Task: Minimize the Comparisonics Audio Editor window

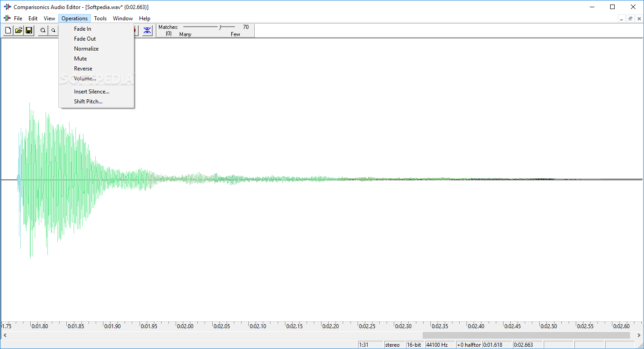Action: (592, 7)
